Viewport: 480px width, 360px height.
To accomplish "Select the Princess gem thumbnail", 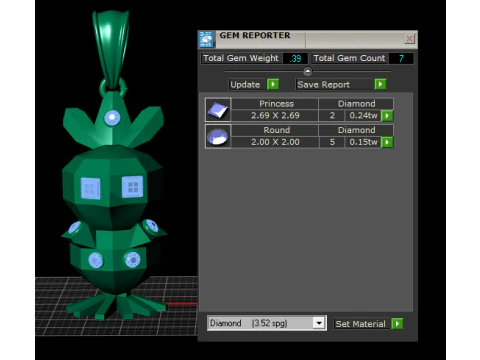I will 218,110.
